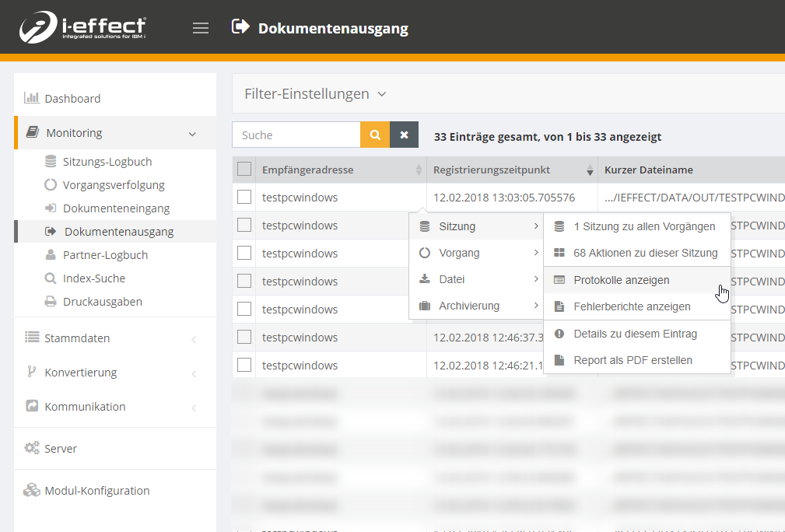The width and height of the screenshot is (785, 532).
Task: Click the Dashboard chart icon
Action: click(32, 98)
